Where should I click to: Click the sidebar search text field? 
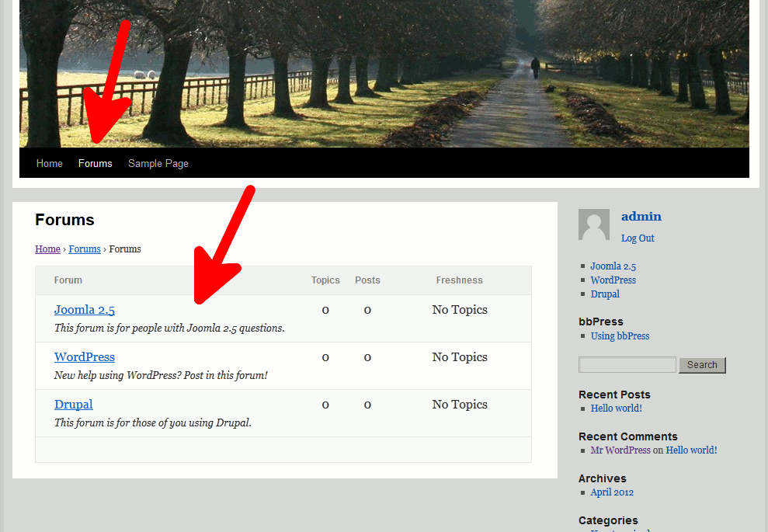(627, 365)
